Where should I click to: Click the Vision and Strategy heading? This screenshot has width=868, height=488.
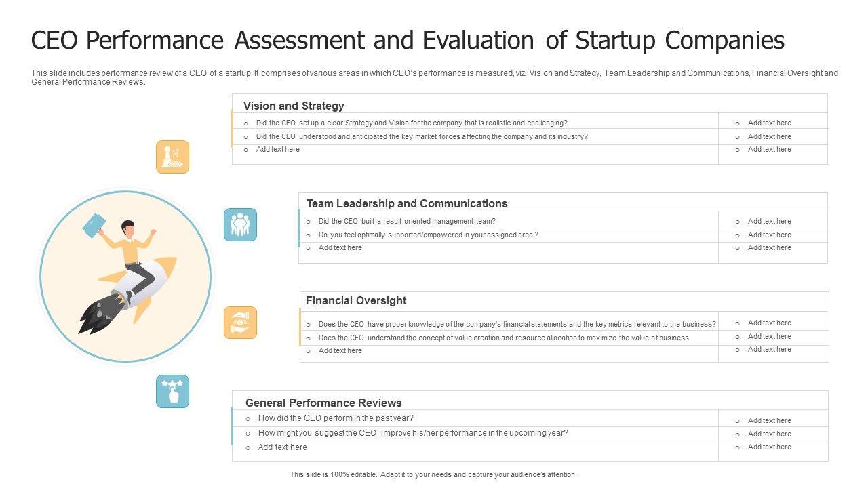pos(294,106)
